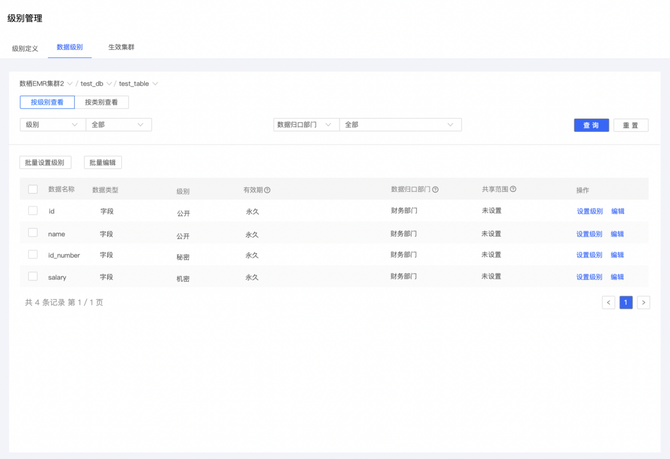Click help icon beside 数据归口部门 column header

pyautogui.click(x=435, y=189)
